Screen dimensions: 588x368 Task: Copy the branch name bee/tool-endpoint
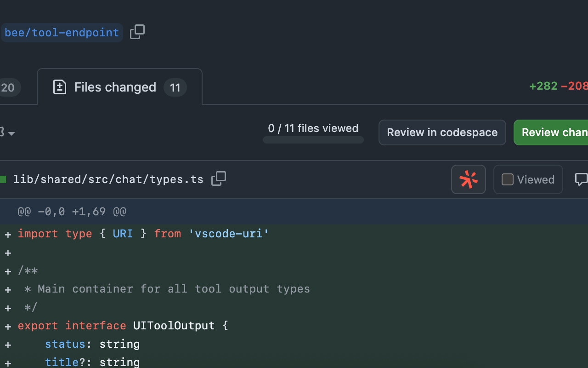(137, 32)
